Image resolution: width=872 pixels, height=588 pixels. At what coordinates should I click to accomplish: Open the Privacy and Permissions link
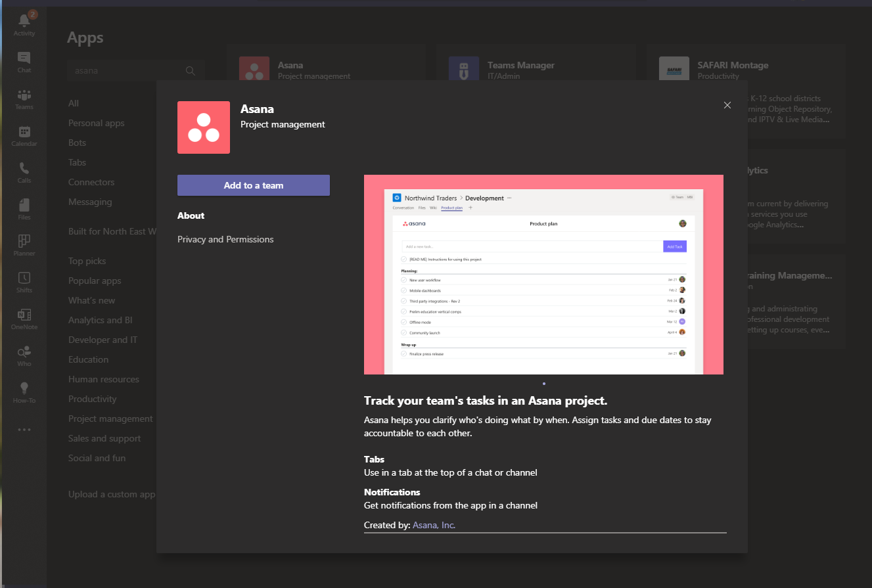[x=225, y=239]
